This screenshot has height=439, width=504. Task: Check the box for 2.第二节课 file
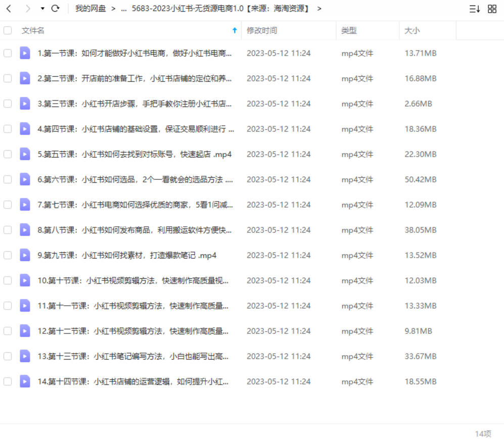(8, 78)
